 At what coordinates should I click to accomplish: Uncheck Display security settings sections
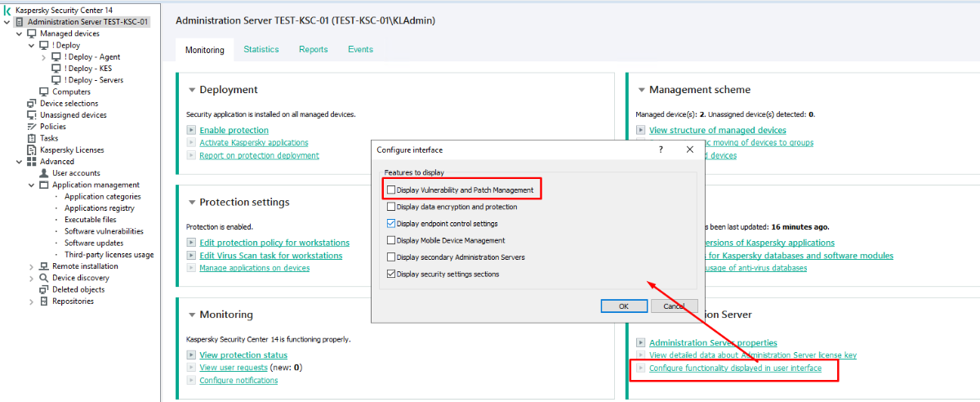coord(391,274)
